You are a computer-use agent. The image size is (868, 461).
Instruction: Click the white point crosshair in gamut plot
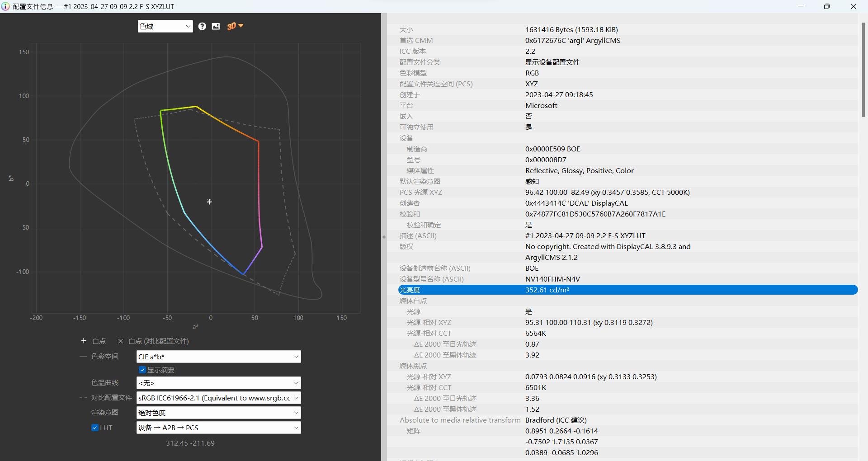pyautogui.click(x=209, y=202)
